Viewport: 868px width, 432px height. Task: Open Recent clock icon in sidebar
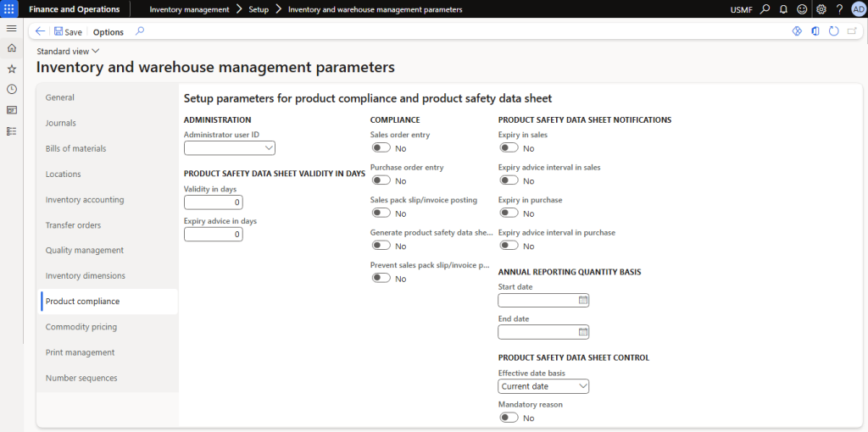tap(11, 89)
